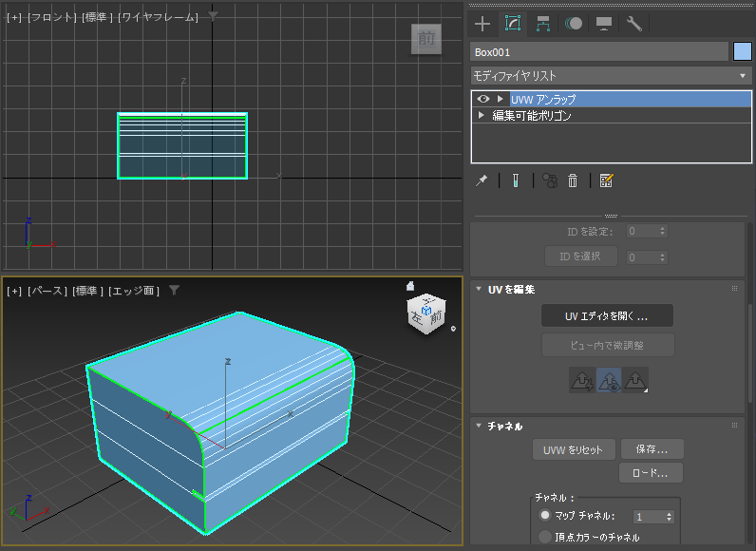Click the front viewport filter funnel icon
756x551 pixels.
coord(213,16)
